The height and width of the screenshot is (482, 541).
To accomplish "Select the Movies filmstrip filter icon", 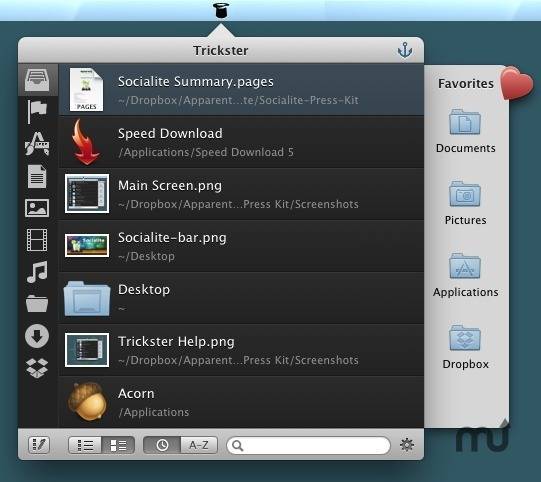I will (37, 240).
